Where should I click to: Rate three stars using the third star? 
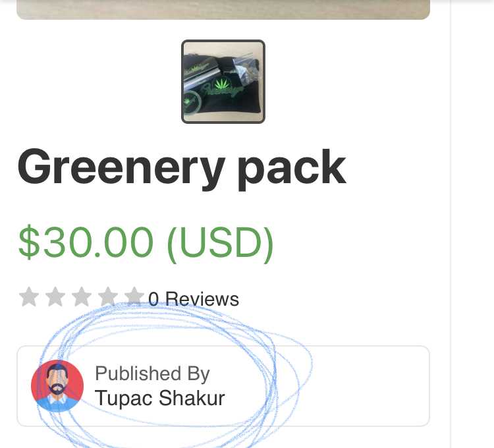[x=82, y=296]
